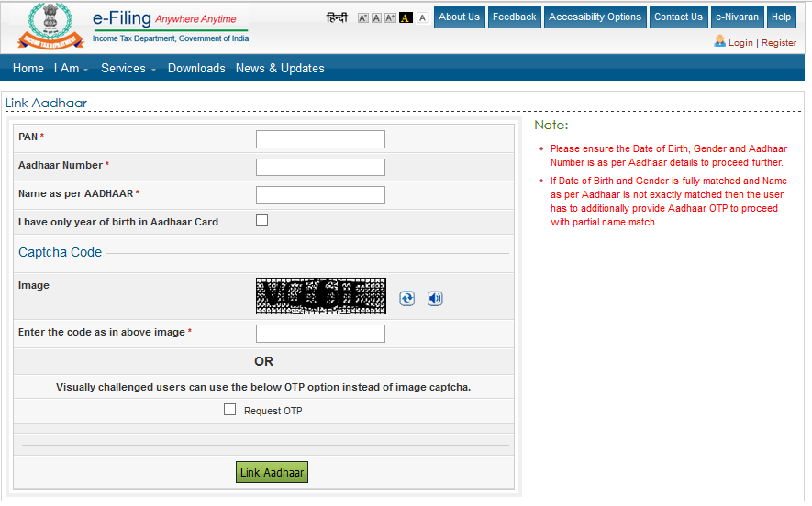Open the About Us page

pyautogui.click(x=460, y=17)
